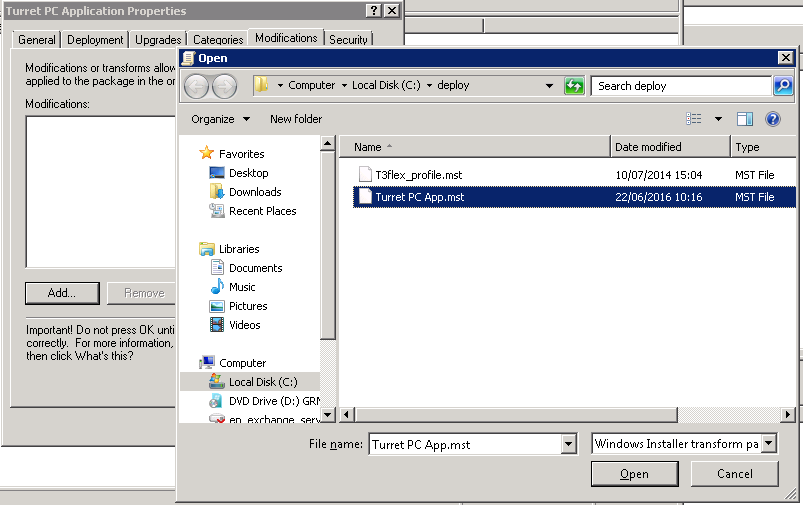This screenshot has height=505, width=803.
Task: Click the Back navigation arrow in Open dialog
Action: (196, 86)
